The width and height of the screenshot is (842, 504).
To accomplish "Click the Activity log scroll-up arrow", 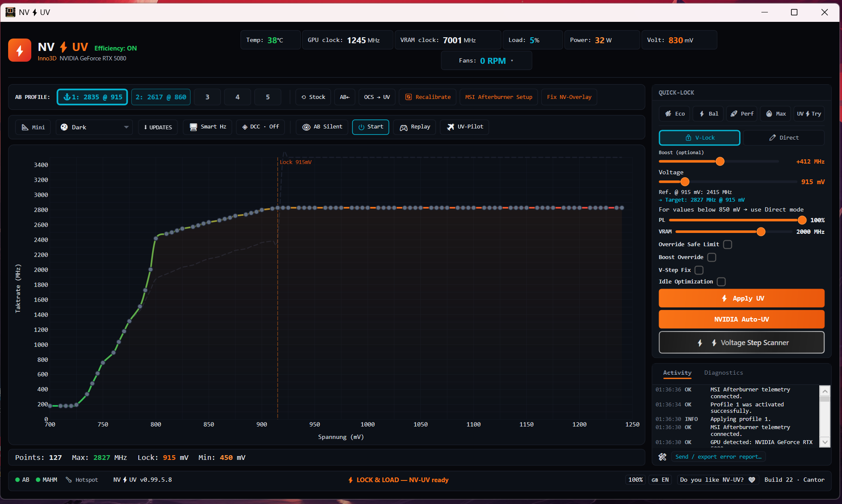I will tap(825, 391).
